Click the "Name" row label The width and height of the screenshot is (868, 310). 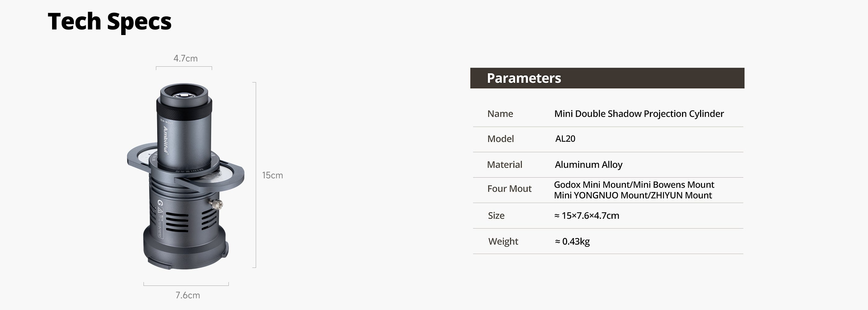[500, 114]
